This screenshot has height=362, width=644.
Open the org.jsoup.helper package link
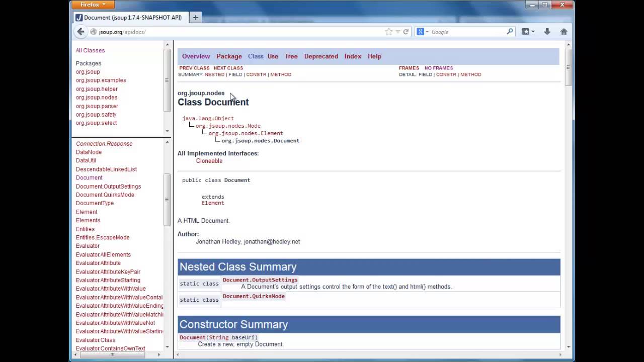tap(97, 89)
